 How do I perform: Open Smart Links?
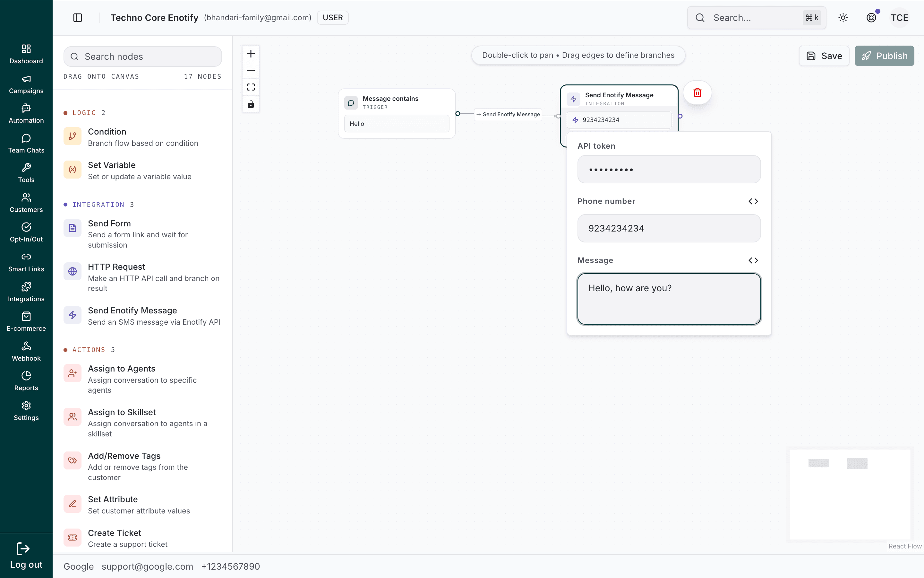[x=26, y=262]
